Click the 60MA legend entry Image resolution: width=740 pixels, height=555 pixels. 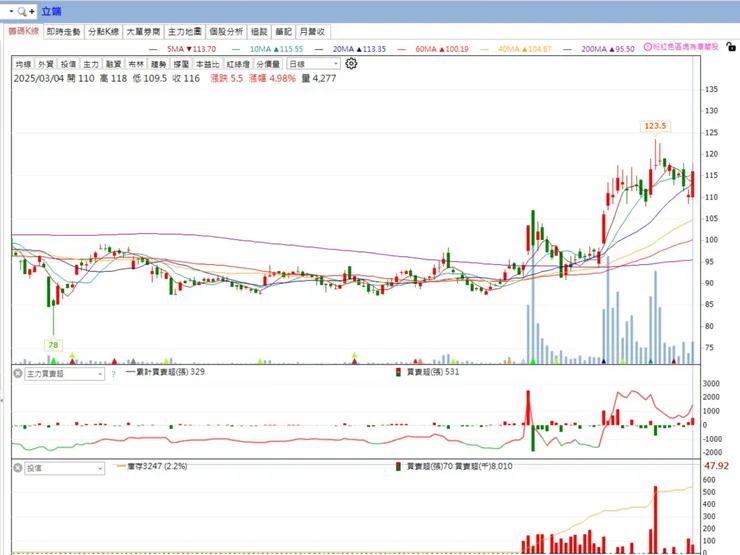click(x=434, y=49)
